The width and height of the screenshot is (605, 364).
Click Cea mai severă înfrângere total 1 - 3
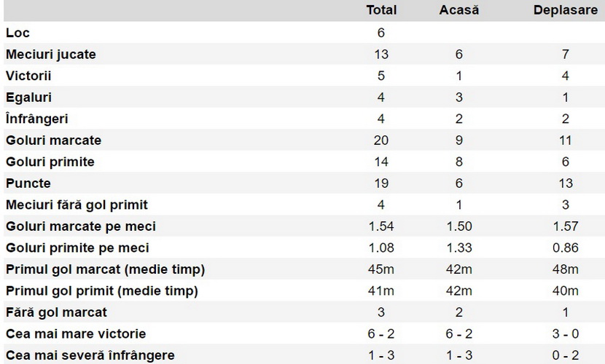381,355
